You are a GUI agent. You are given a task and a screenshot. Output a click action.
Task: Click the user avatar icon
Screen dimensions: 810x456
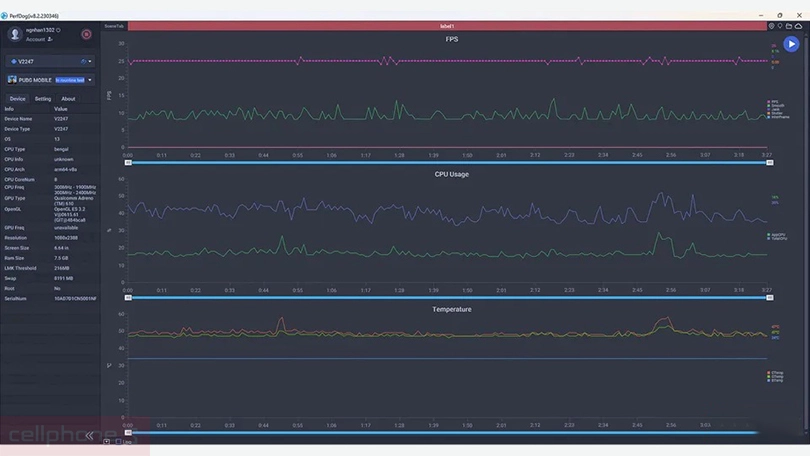coord(15,34)
